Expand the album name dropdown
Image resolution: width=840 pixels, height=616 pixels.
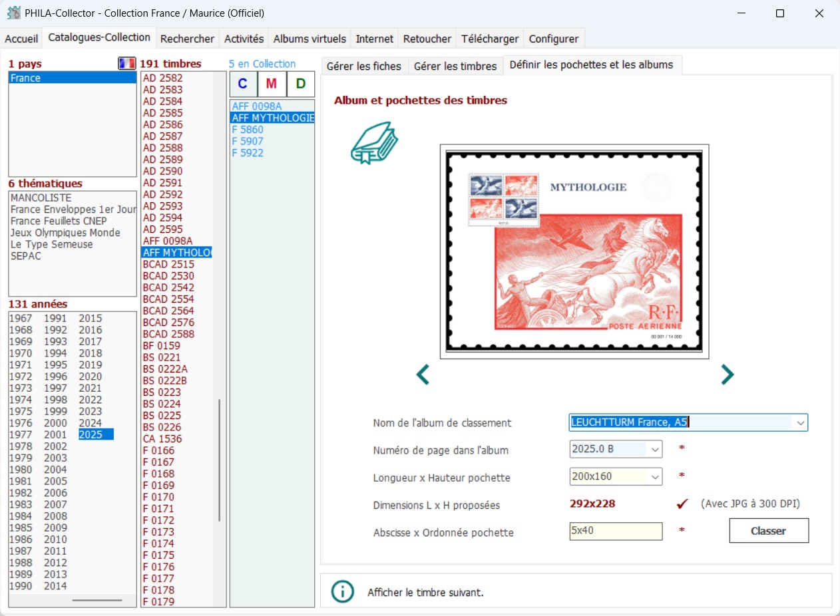(x=799, y=422)
